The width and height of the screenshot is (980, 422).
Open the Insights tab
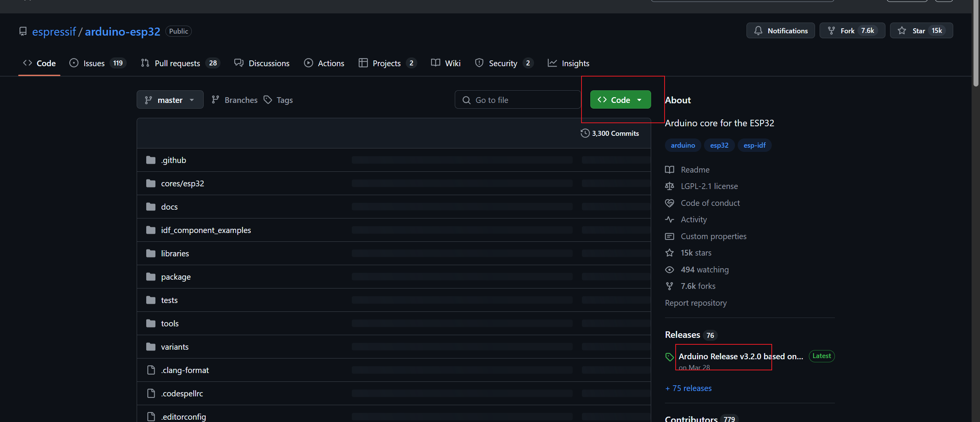568,63
